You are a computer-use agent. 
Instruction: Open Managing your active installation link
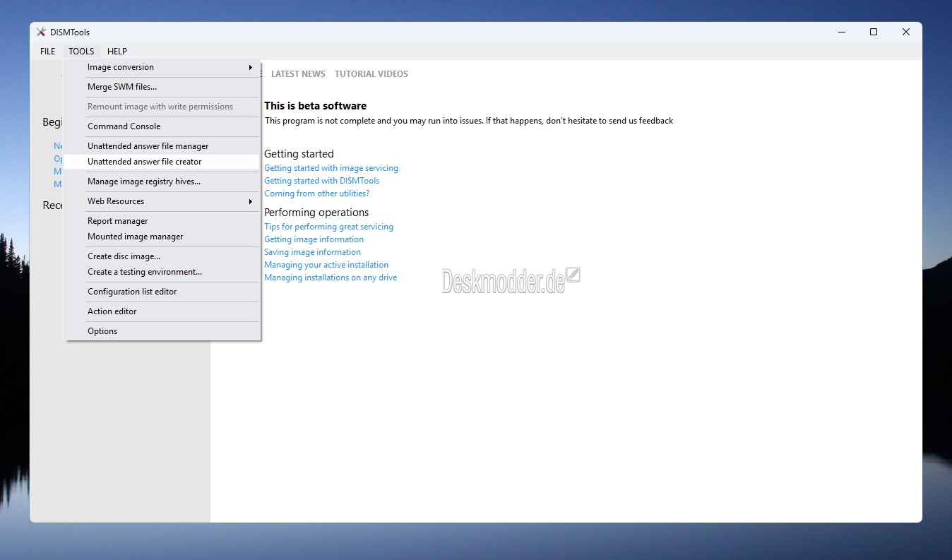click(326, 265)
